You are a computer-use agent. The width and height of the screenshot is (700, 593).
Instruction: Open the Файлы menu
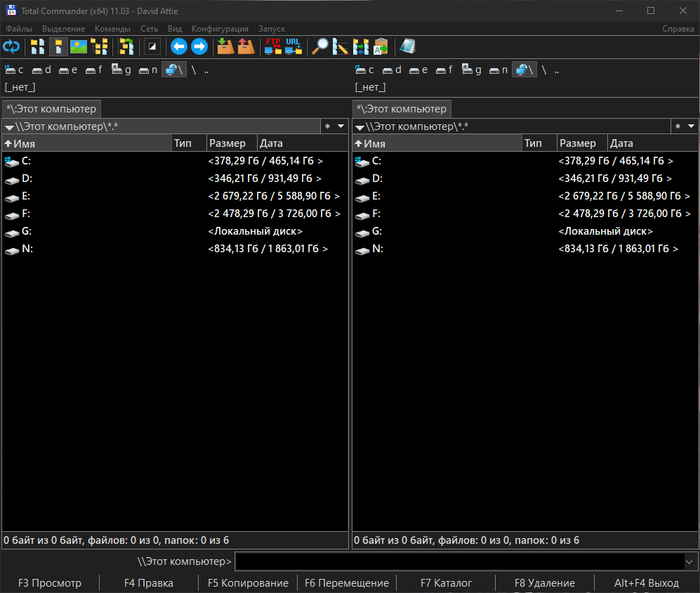[x=19, y=29]
